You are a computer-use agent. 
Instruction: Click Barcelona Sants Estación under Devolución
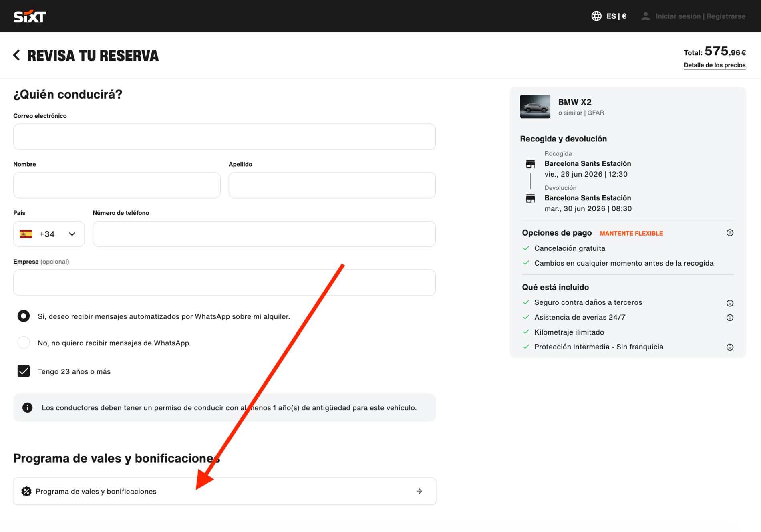tap(588, 198)
